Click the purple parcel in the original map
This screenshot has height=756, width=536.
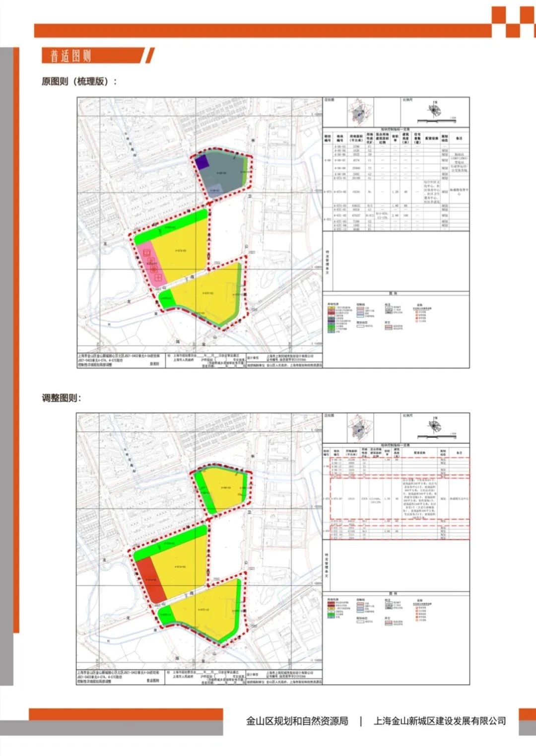coord(201,163)
